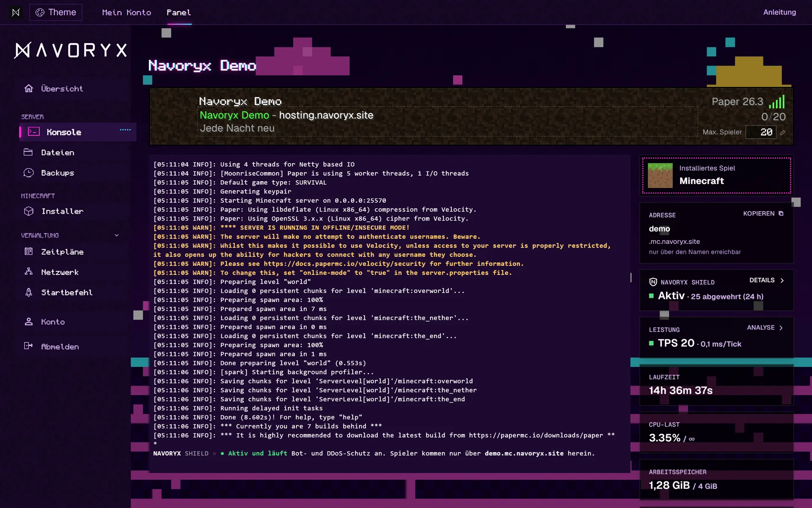
Task: Click the 'TPS 20' performance value
Action: 676,343
